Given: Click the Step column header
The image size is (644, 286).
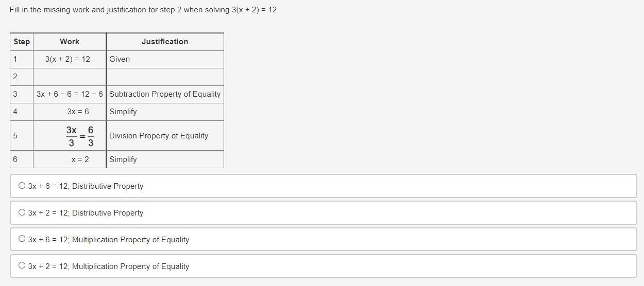Looking at the screenshot, I should [x=22, y=42].
